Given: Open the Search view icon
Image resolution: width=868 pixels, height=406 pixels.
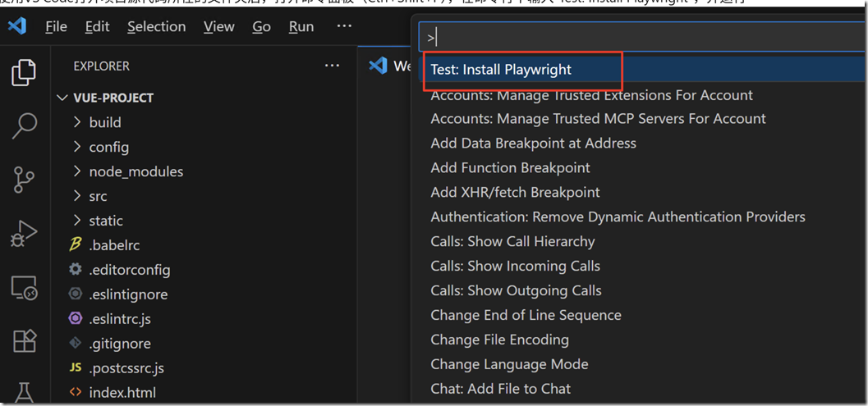Looking at the screenshot, I should coord(24,125).
